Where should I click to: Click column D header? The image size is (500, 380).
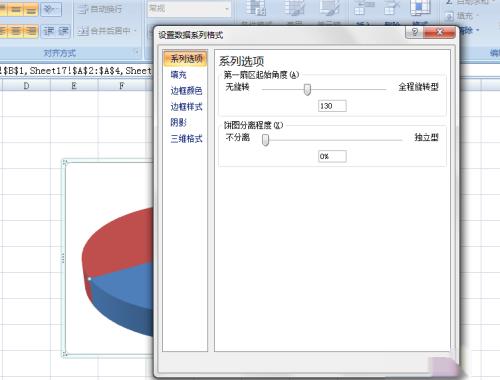coord(26,86)
